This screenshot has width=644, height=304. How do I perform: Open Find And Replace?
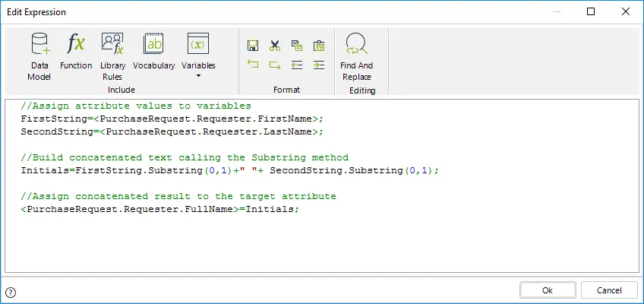tap(356, 57)
